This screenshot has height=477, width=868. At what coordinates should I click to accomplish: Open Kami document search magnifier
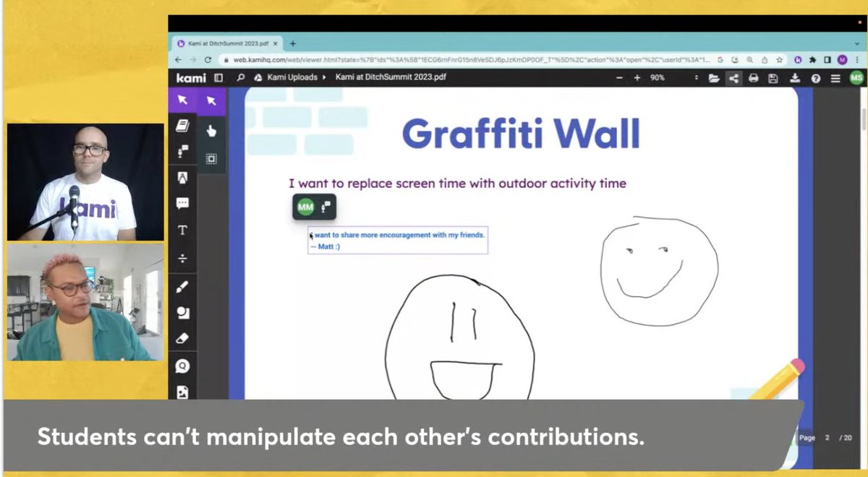pyautogui.click(x=240, y=77)
